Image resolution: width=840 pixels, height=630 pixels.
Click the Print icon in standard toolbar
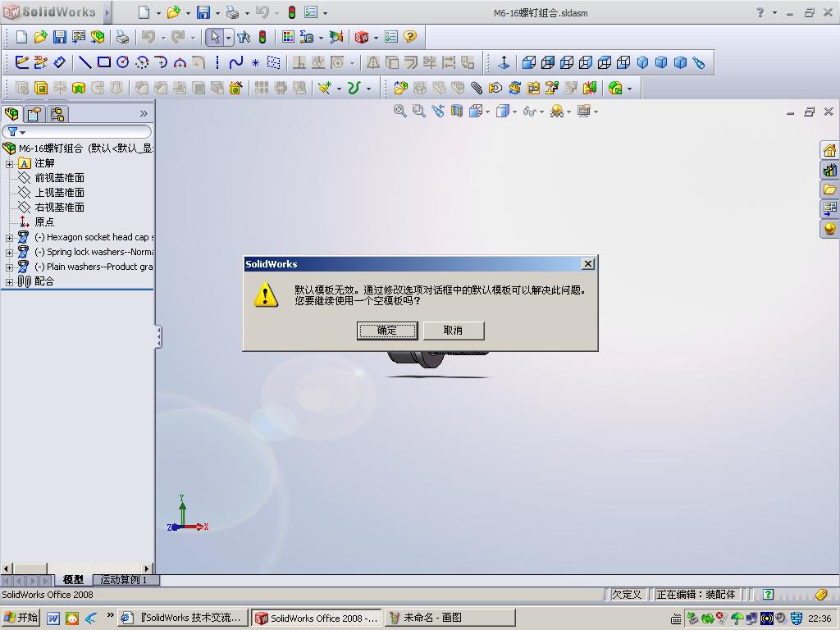coord(123,37)
